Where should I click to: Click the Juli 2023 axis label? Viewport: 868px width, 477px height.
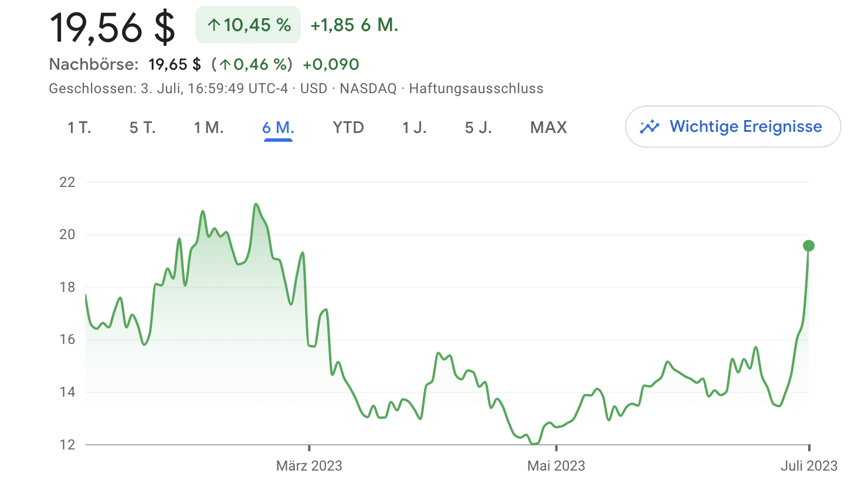[x=809, y=466]
